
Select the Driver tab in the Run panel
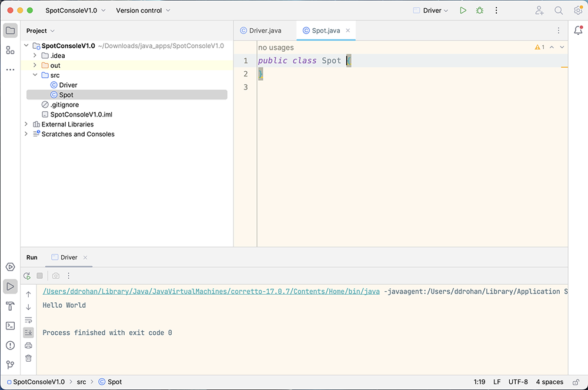coord(69,258)
